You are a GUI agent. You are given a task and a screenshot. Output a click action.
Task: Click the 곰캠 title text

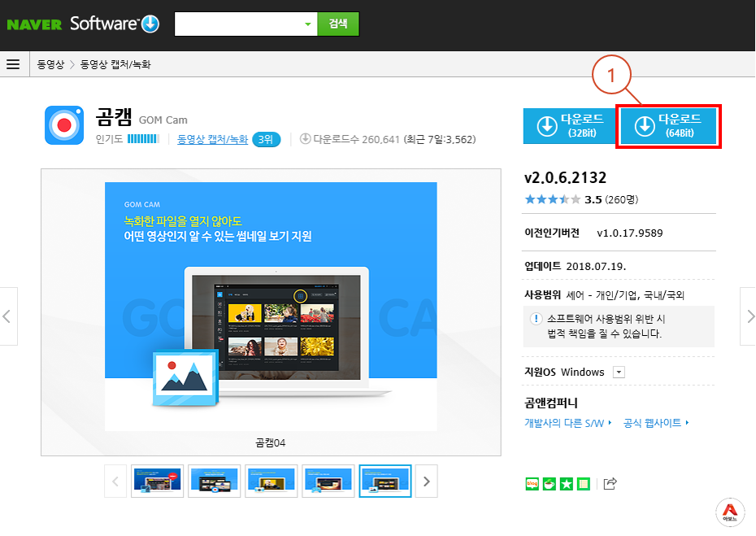[114, 117]
